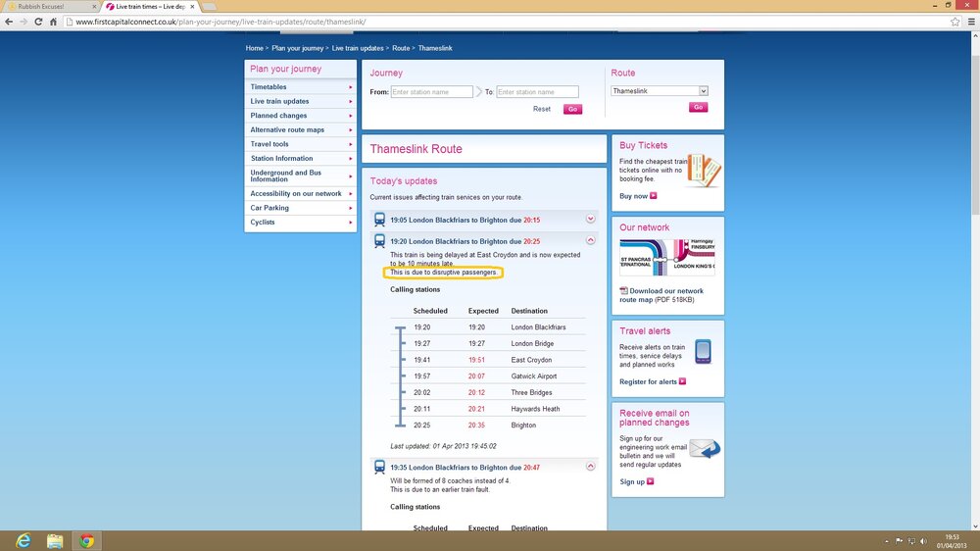
Task: Switch to the Rubbish Excuses browser tab
Action: tap(50, 6)
